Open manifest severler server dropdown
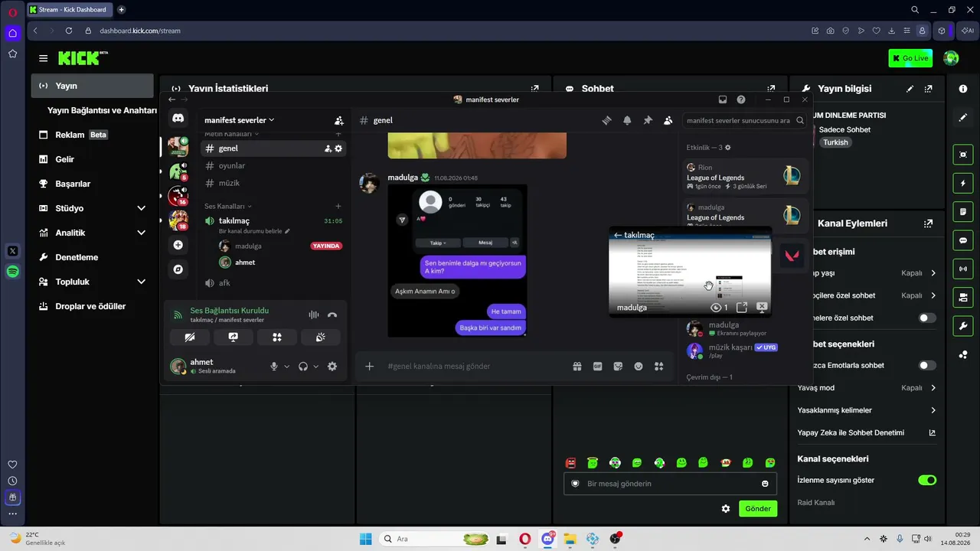 [x=240, y=120]
